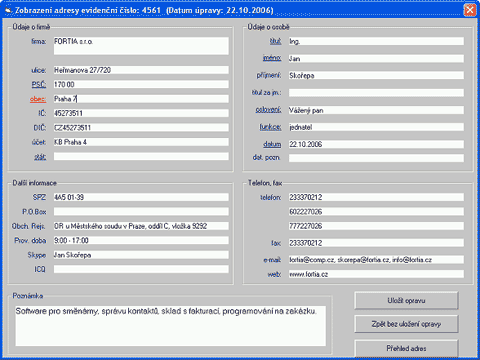Click the empty P.O.Box field
The height and width of the screenshot is (360, 480).
141,211
